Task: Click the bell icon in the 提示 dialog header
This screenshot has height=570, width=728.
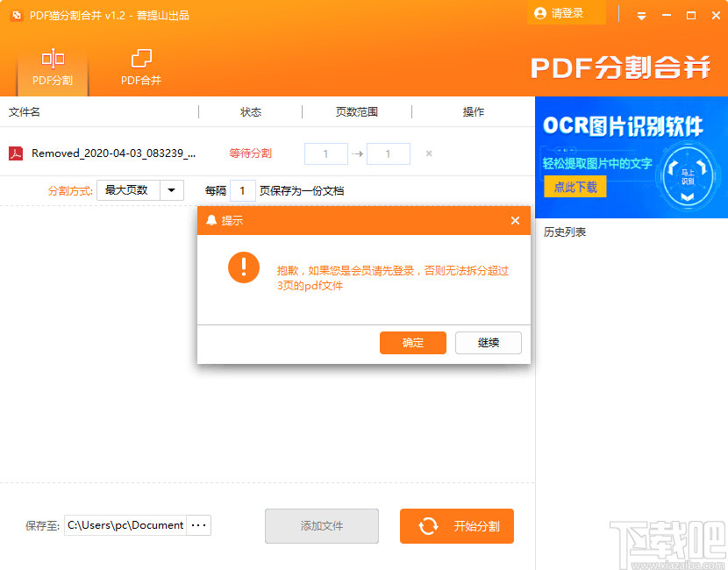Action: point(211,221)
